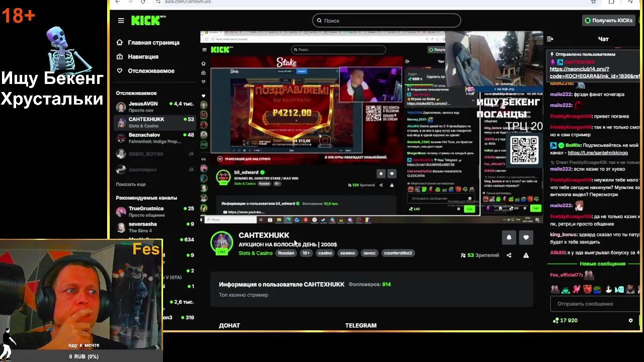Viewport: 644px width, 362px height.
Task: Jump to Новые сообщения in chat
Action: pyautogui.click(x=602, y=264)
